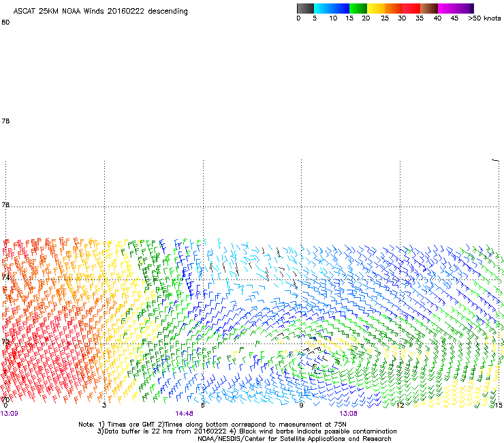Click the "45" label under the color scale
Viewport: 504px width, 443px height.
click(x=454, y=18)
